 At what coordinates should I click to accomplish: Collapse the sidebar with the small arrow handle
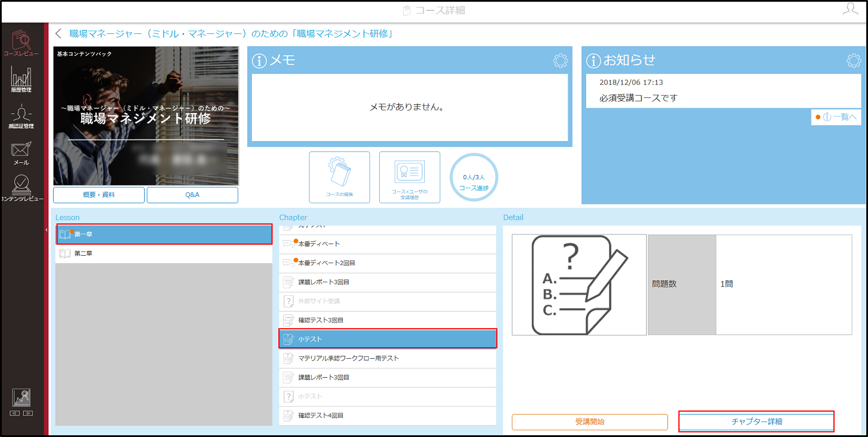(46, 230)
